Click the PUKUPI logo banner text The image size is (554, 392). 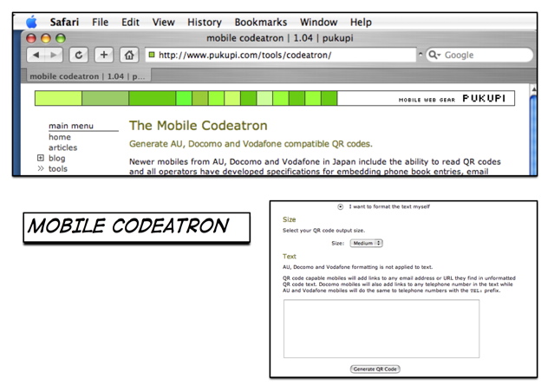[484, 98]
